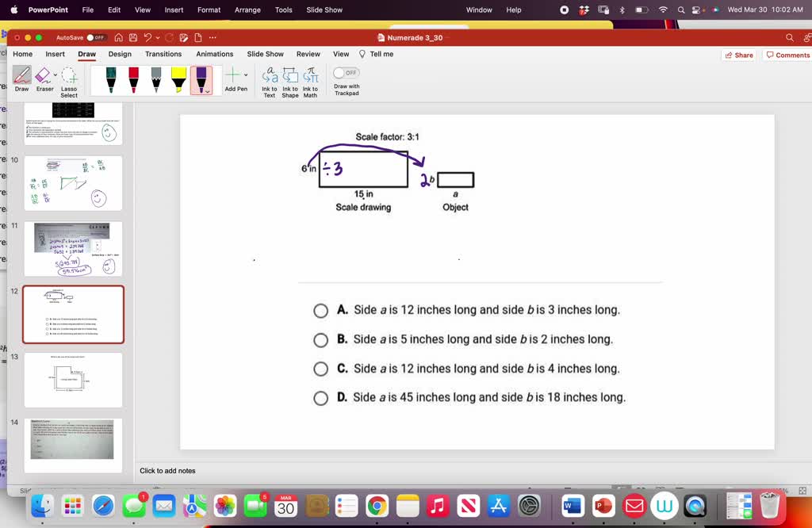Open the Insert ribbon tab
This screenshot has height=528, width=812.
coord(55,54)
